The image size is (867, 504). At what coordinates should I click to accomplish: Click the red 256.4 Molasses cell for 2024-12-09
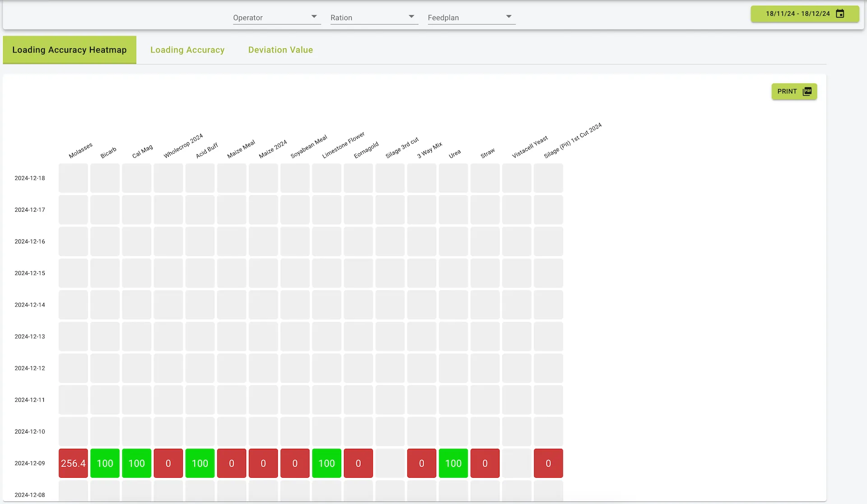(73, 463)
